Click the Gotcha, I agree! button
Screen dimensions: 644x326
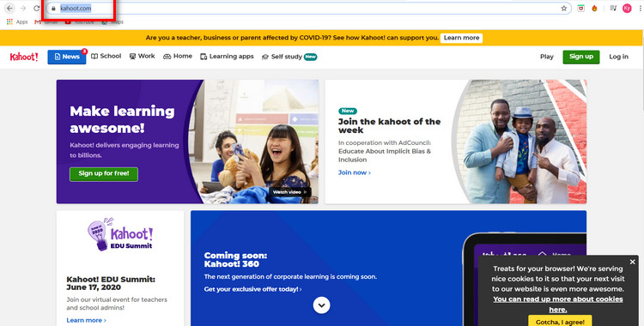pyautogui.click(x=560, y=322)
